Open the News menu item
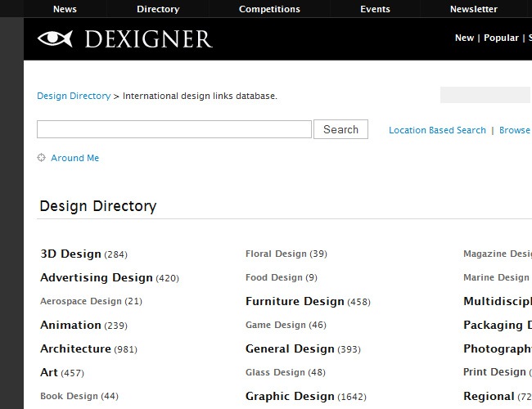The height and width of the screenshot is (409, 532). coord(65,9)
